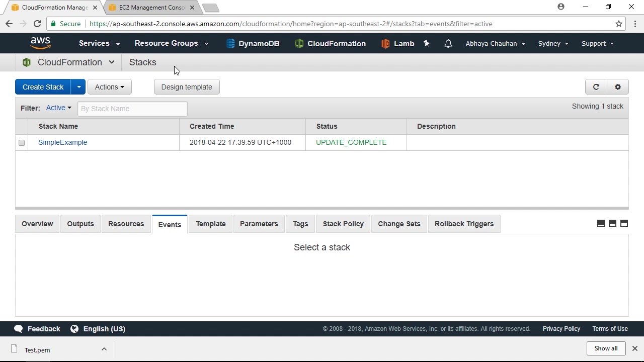Open the notifications bell

click(x=448, y=44)
